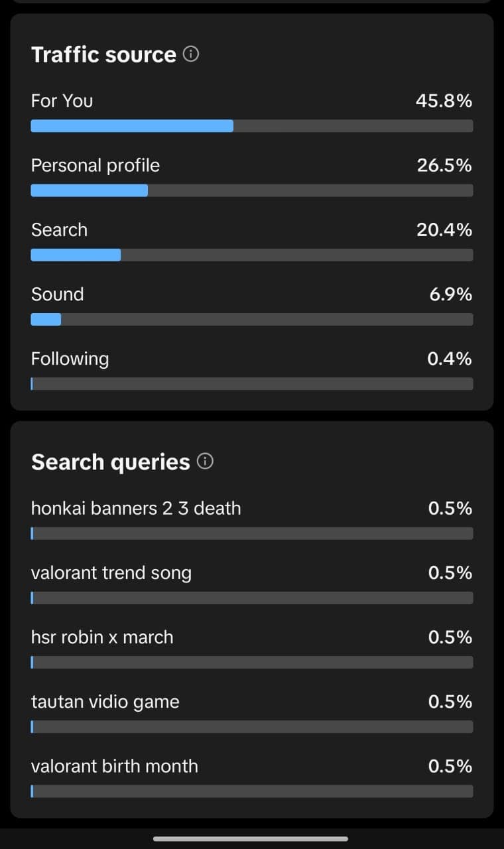This screenshot has height=849, width=504.
Task: Tap the Sound traffic source label
Action: click(x=58, y=294)
